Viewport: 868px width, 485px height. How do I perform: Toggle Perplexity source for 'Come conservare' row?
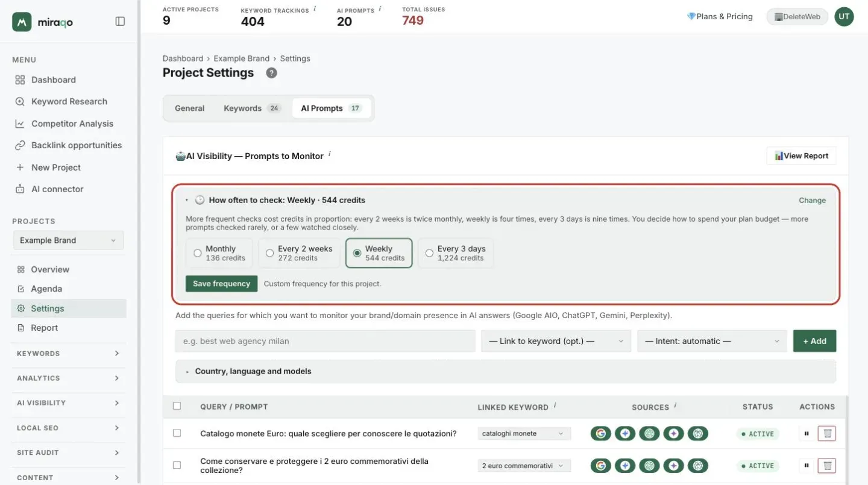click(698, 466)
